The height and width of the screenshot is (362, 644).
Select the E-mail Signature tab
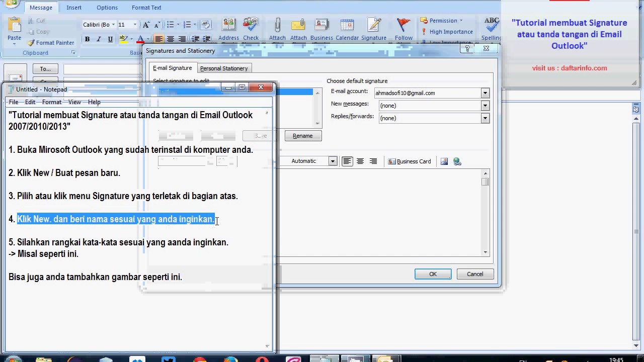point(172,68)
